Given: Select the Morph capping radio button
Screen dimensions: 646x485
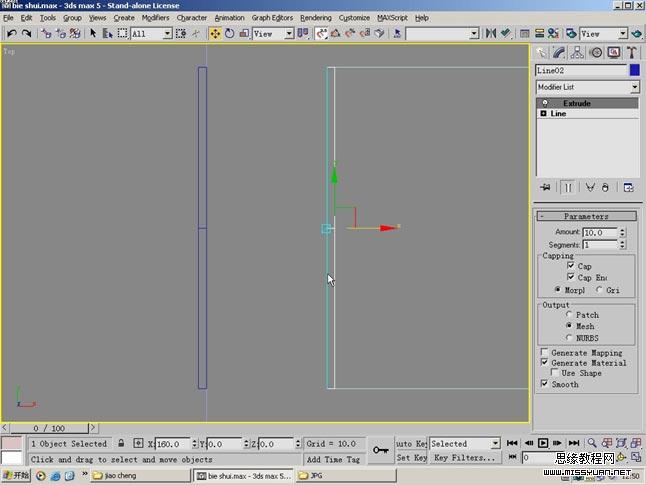Looking at the screenshot, I should 558,289.
